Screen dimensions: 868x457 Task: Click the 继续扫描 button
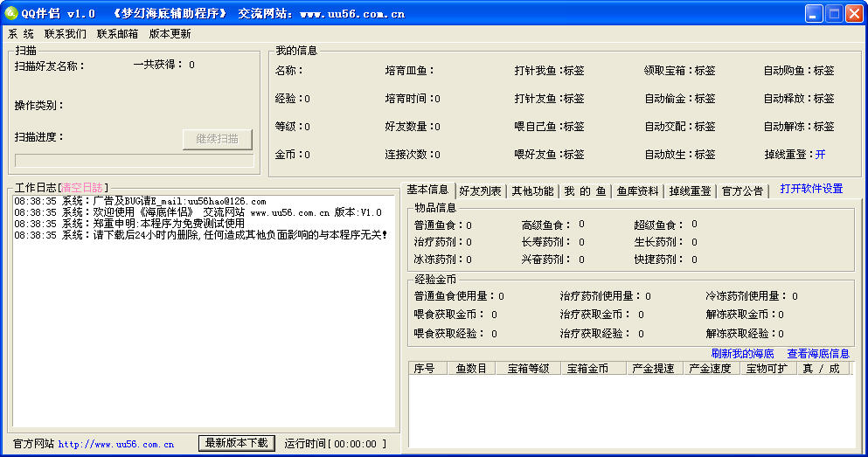tap(218, 139)
